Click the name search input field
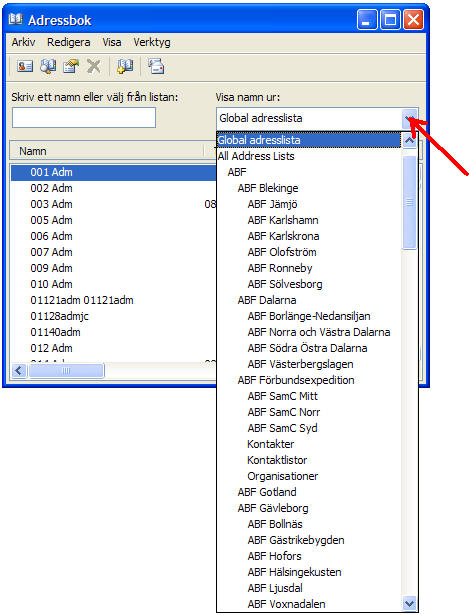 84,118
